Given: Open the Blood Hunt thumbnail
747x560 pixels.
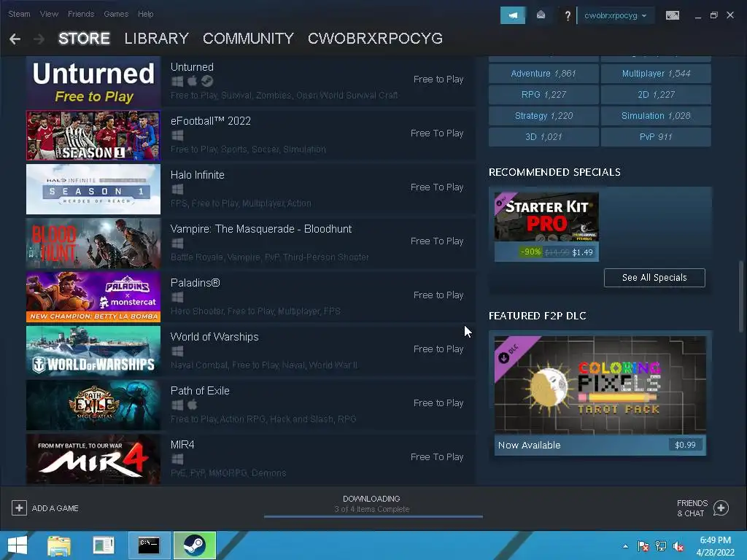Looking at the screenshot, I should [x=93, y=244].
